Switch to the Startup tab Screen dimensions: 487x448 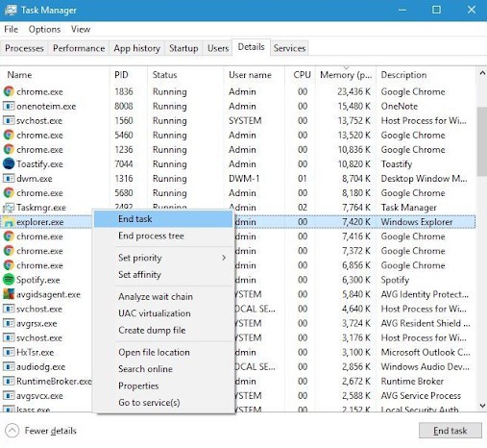pyautogui.click(x=183, y=48)
